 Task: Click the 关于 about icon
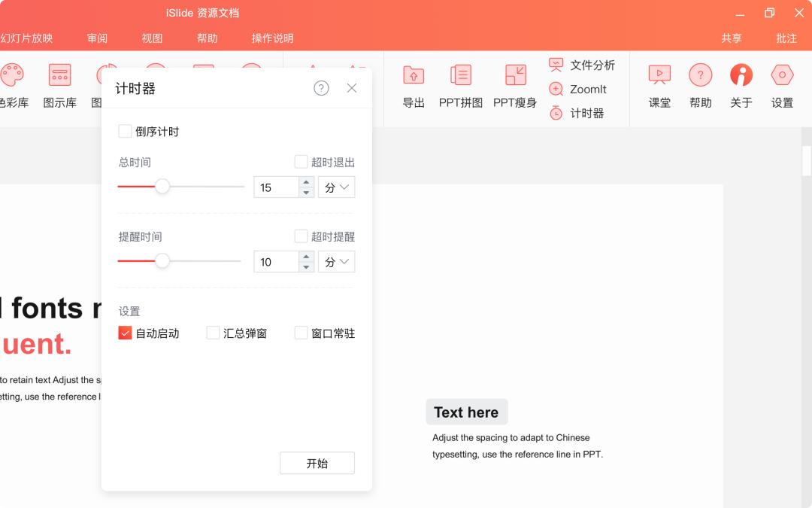741,85
